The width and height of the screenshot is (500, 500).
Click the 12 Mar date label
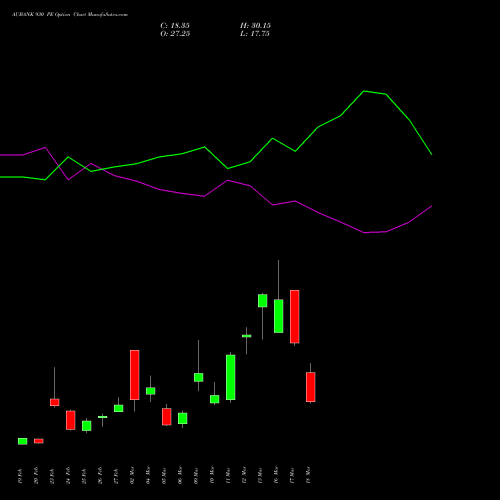pos(244,475)
